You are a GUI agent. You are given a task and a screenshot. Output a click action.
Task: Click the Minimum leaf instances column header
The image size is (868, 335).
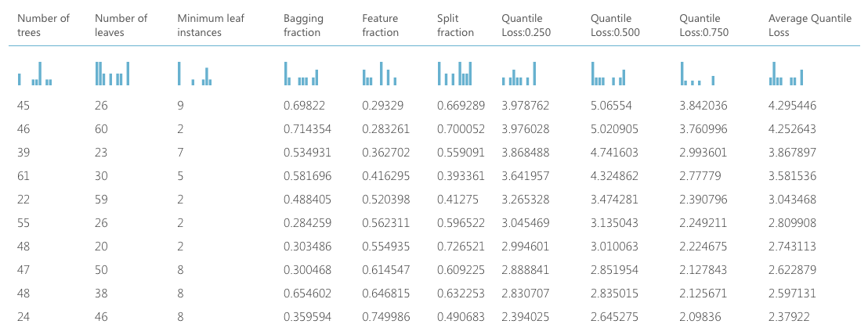point(211,25)
